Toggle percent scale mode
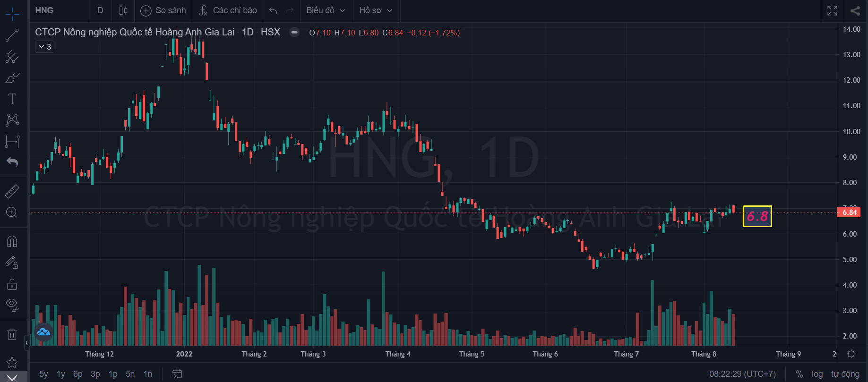 (799, 374)
